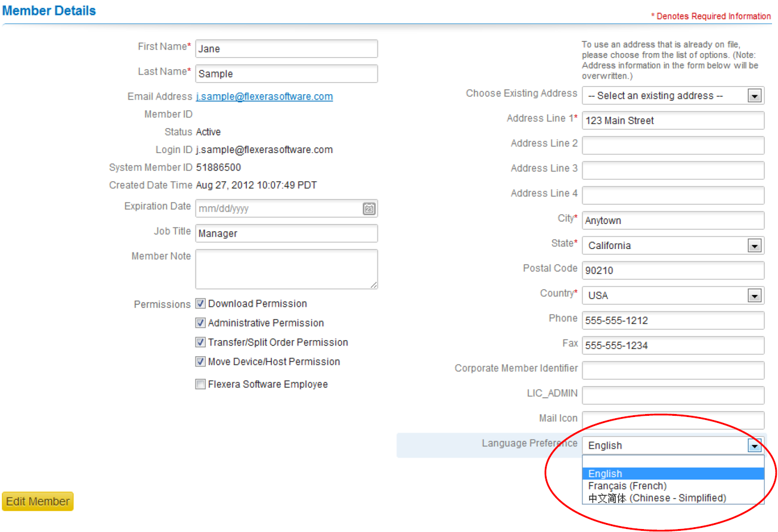Viewport: 778px width, 532px height.
Task: Click the Postal Code input field
Action: pyautogui.click(x=672, y=270)
